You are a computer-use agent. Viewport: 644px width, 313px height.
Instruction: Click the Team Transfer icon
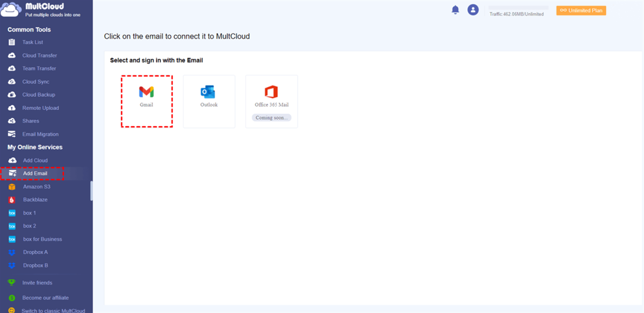[12, 69]
